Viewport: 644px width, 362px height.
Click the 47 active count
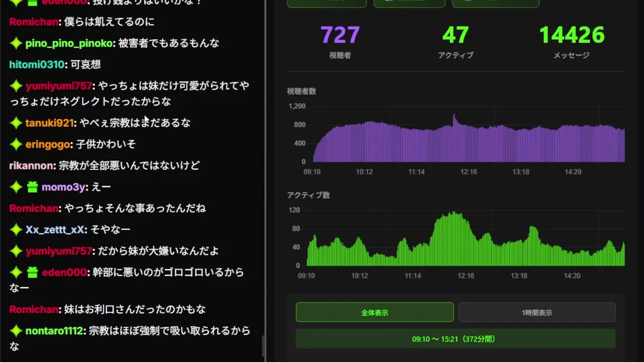tap(456, 35)
